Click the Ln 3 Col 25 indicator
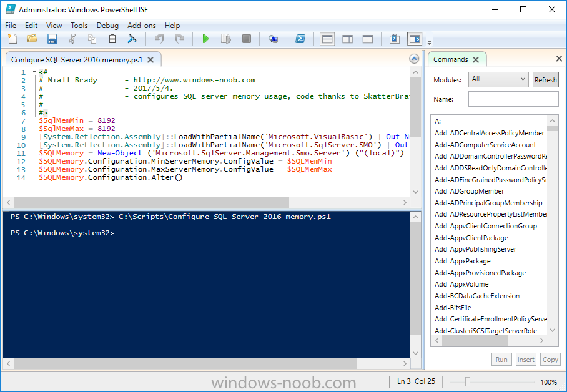 [416, 381]
